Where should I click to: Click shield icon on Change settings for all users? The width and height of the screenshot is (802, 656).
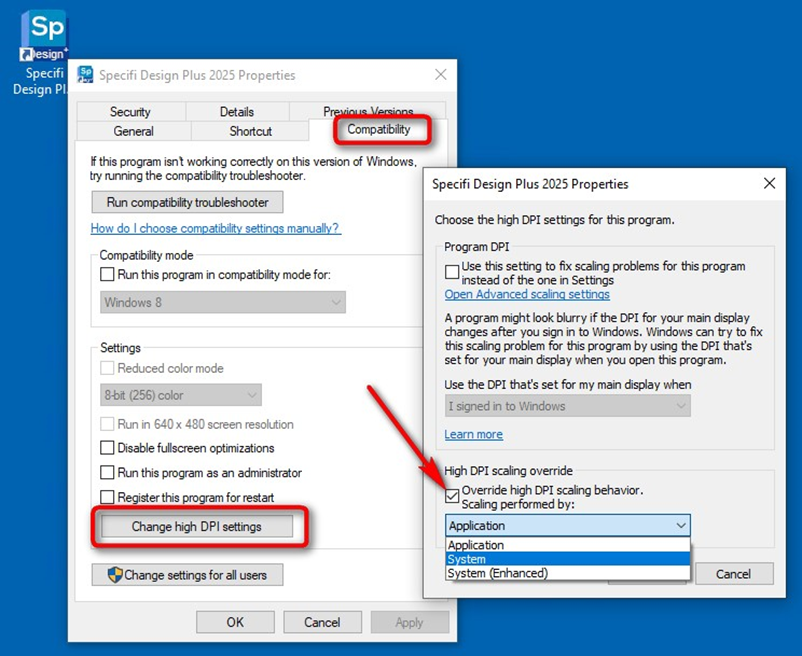pyautogui.click(x=115, y=575)
